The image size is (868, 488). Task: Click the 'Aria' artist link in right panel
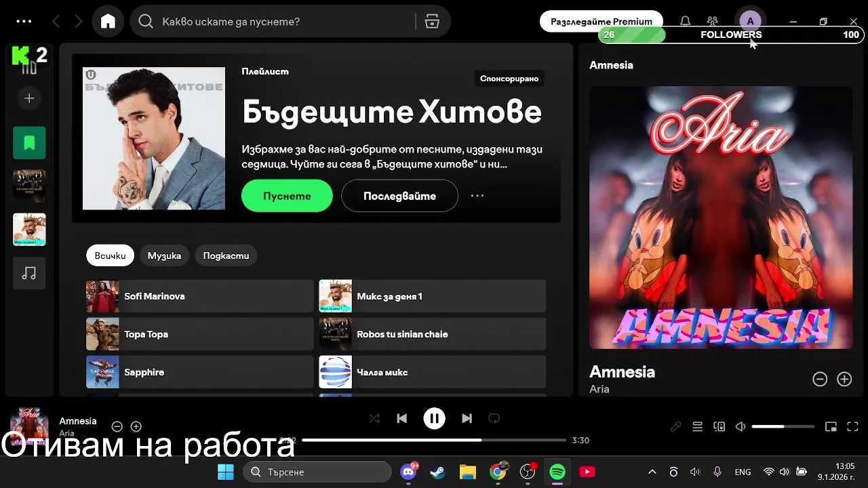[599, 389]
